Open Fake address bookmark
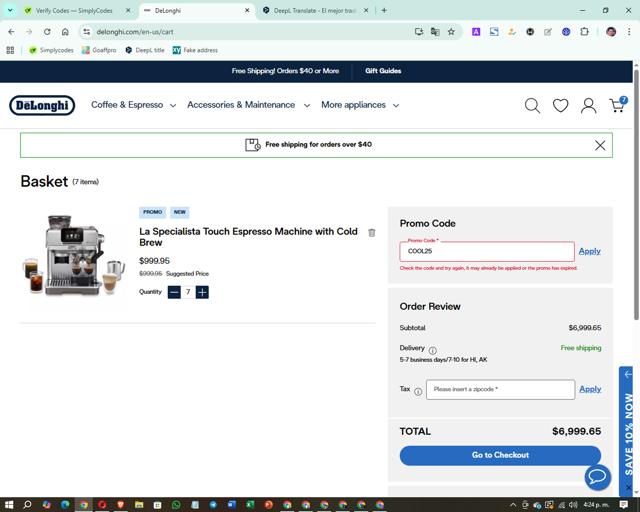Image resolution: width=640 pixels, height=512 pixels. point(195,50)
